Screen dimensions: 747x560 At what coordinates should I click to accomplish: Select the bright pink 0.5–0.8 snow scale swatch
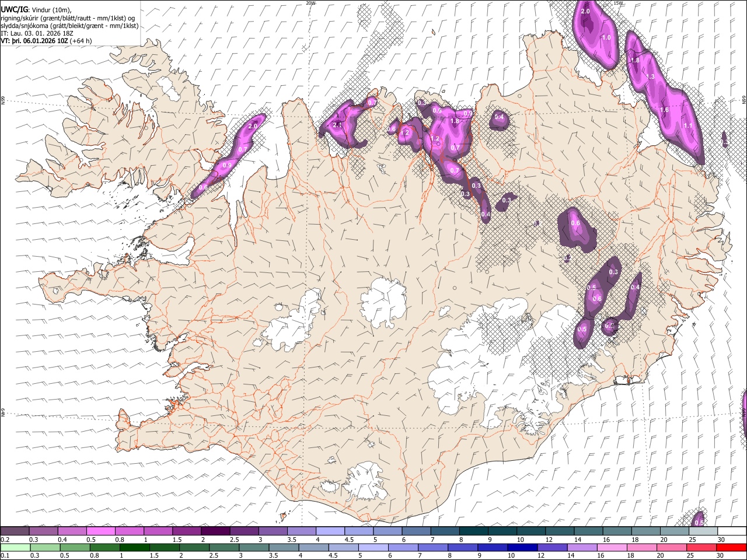[x=101, y=531]
